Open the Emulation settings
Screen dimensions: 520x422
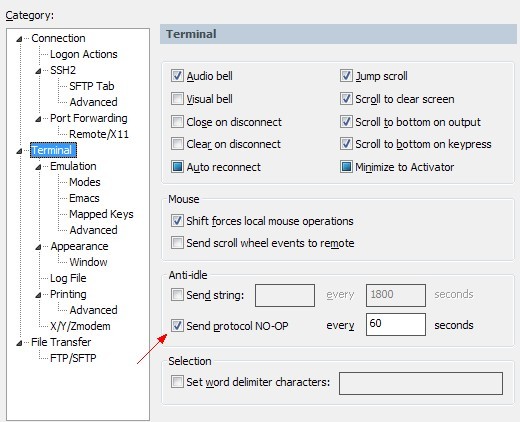(73, 166)
